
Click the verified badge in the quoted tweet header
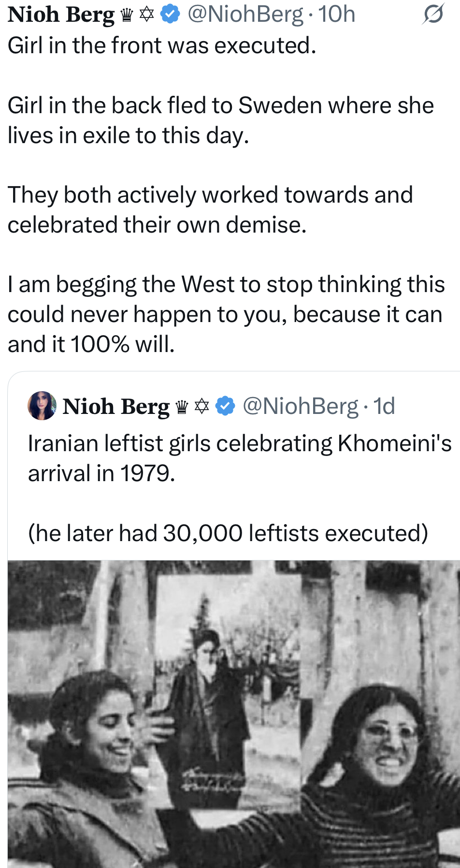225,406
